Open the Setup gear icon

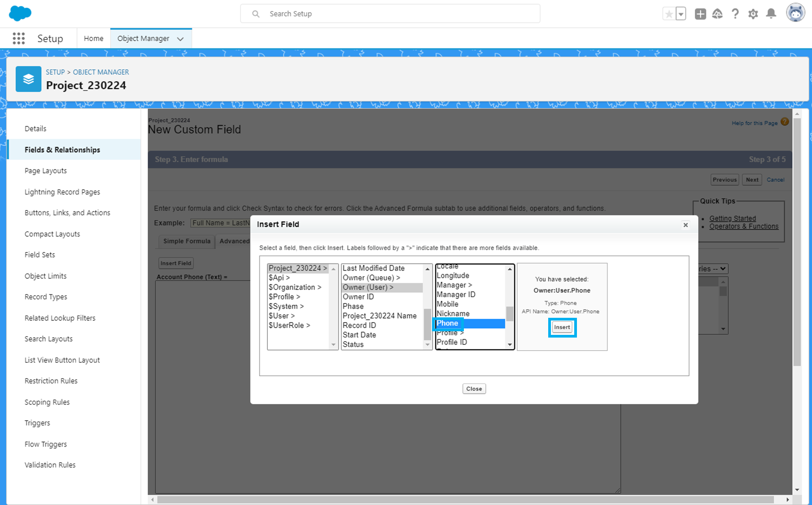pyautogui.click(x=753, y=14)
